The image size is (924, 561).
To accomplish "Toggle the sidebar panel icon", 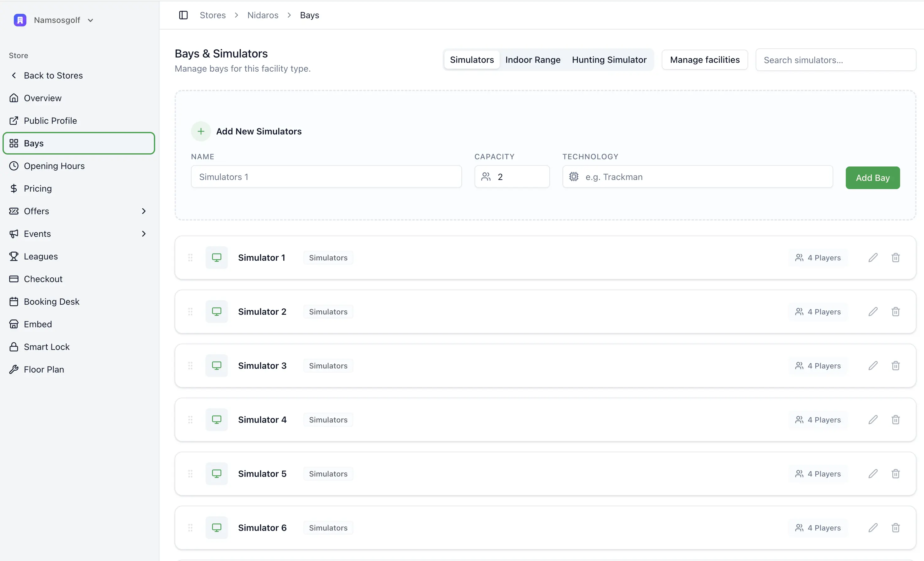I will 183,15.
